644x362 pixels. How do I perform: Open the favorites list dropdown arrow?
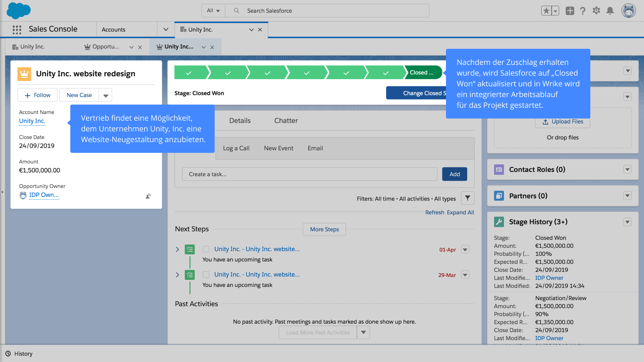click(555, 11)
